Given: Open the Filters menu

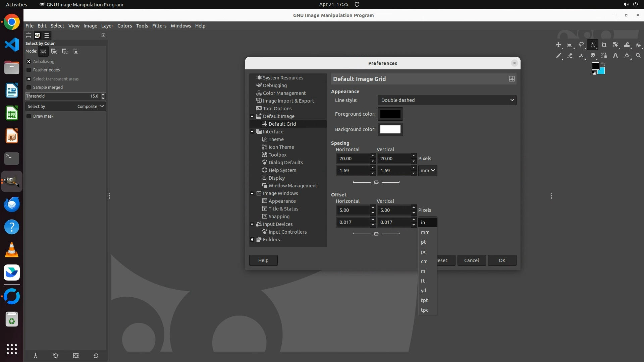Looking at the screenshot, I should tap(159, 26).
